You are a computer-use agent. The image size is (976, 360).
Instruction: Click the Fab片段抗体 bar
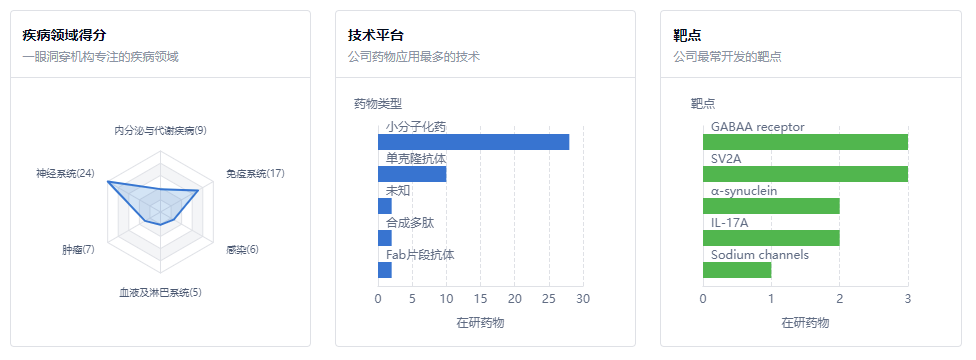click(x=385, y=270)
